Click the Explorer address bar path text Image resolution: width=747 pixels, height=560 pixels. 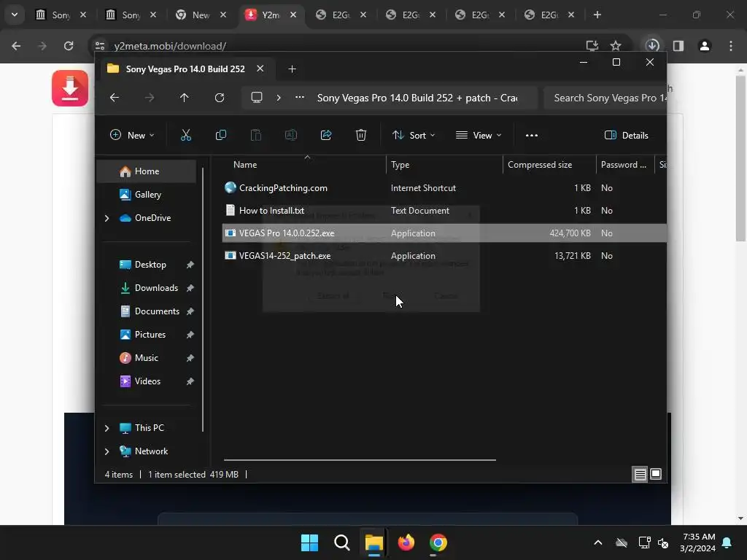(417, 98)
